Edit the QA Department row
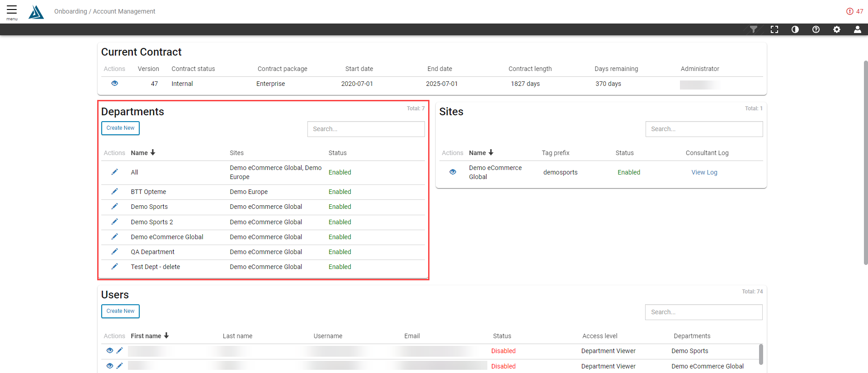Viewport: 868px width, 373px height. 115,251
